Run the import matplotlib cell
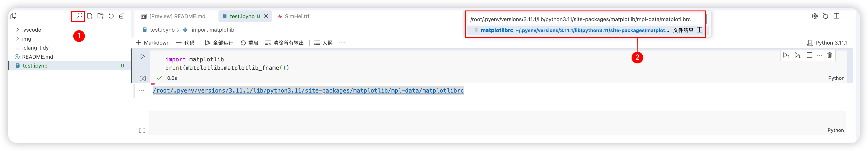 [143, 56]
